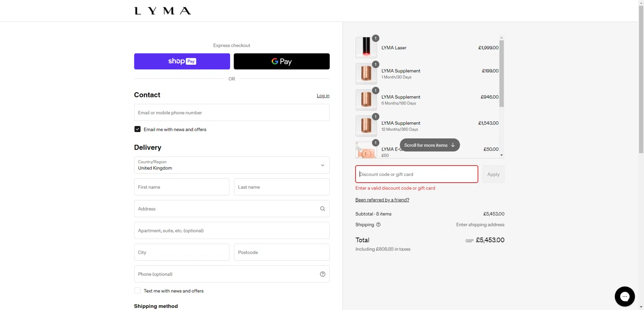Open the chat support bubble
Viewport: 644px width, 310px height.
[625, 297]
